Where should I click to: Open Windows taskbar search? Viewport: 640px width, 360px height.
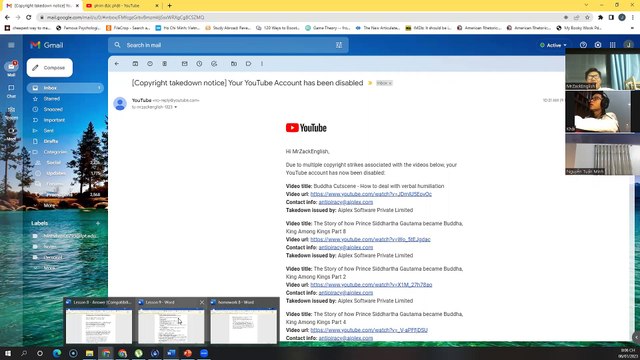coord(24,353)
